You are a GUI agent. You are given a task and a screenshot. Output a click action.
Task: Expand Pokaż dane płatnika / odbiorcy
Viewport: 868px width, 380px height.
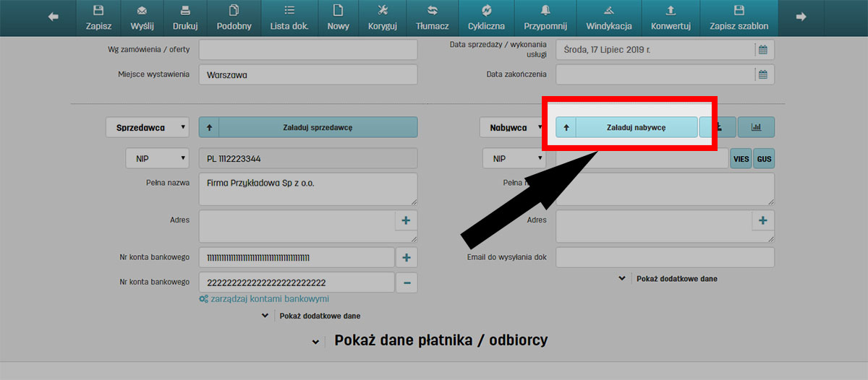[x=430, y=341]
